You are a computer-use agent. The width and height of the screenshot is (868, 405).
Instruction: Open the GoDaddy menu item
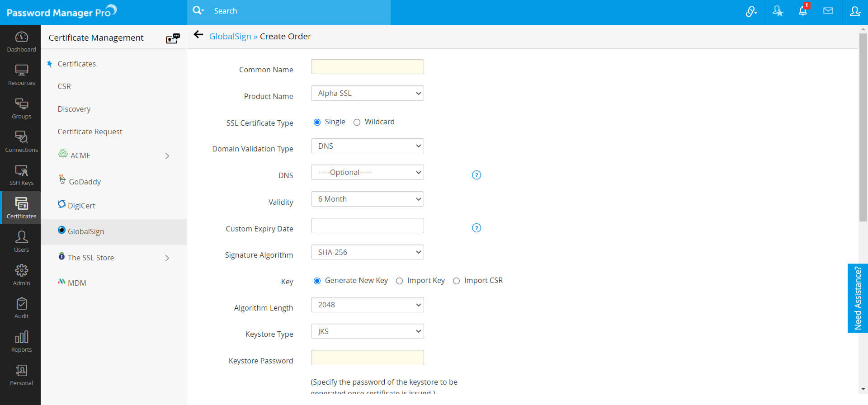click(85, 182)
